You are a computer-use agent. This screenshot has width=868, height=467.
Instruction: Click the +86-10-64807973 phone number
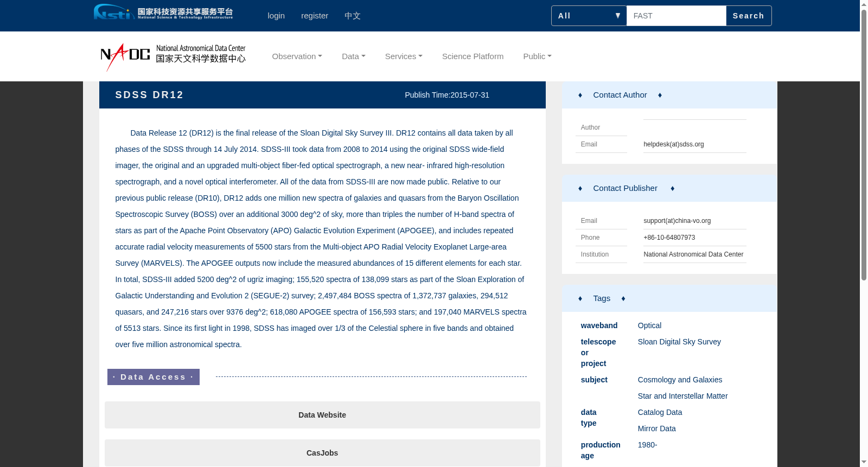[669, 238]
